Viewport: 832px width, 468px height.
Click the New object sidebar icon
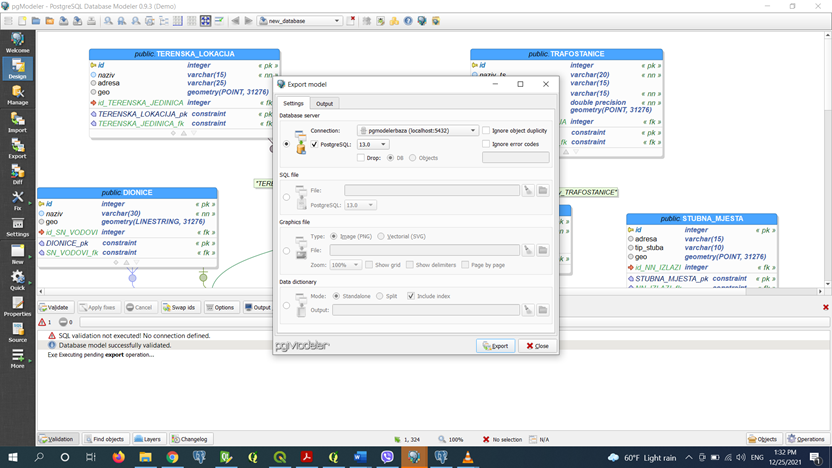pos(18,254)
